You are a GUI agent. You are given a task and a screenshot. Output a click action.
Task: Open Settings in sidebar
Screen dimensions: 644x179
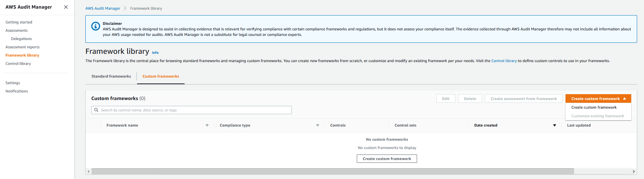(x=13, y=83)
